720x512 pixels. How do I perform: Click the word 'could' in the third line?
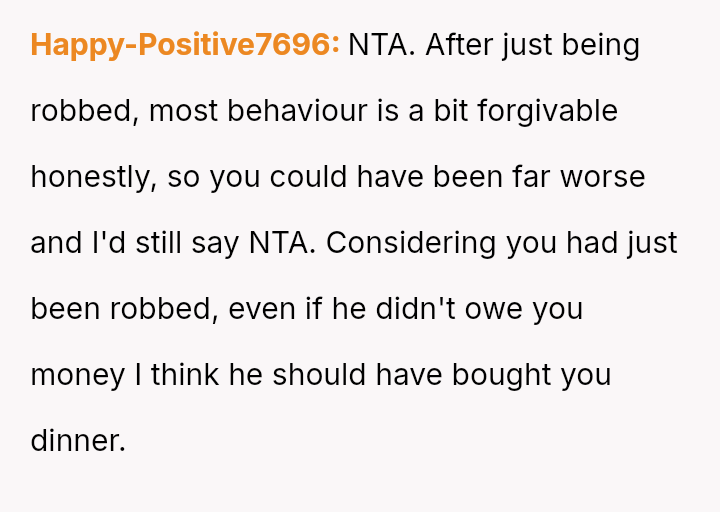(308, 177)
